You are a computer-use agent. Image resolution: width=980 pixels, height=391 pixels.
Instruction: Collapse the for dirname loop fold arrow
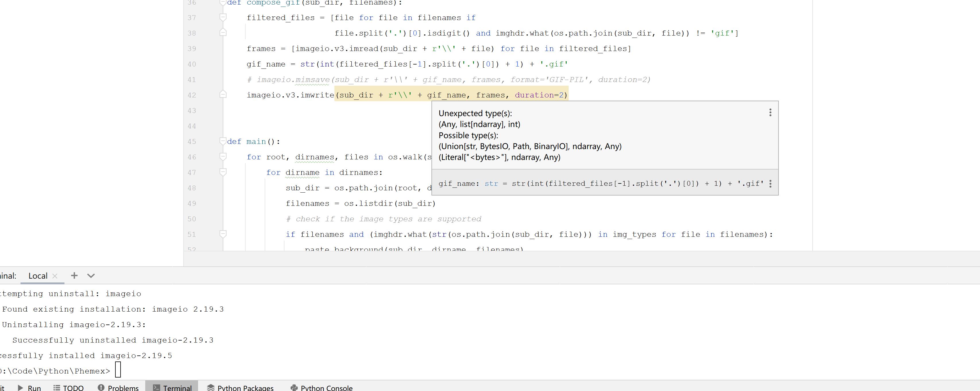[x=223, y=172]
